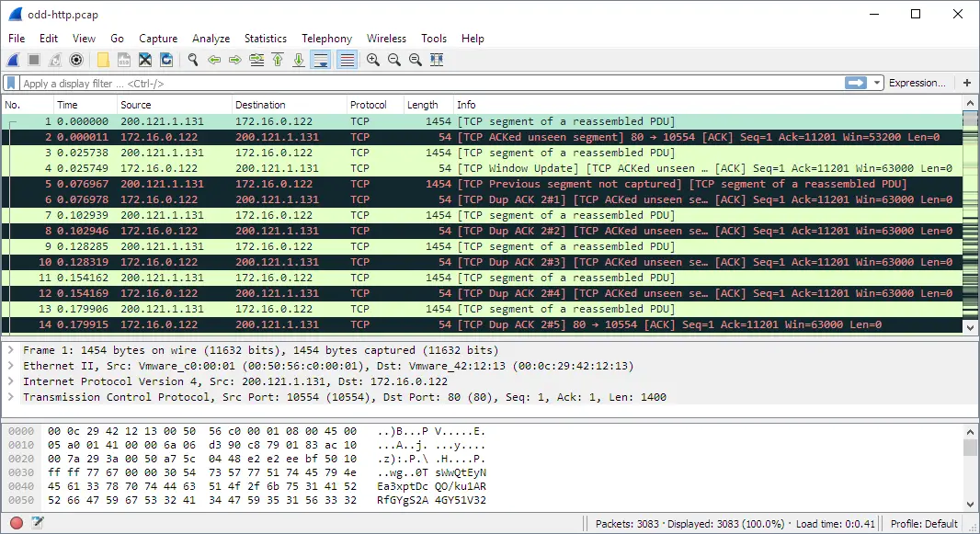Click the Expression… button
Image resolution: width=980 pixels, height=534 pixels.
[917, 83]
